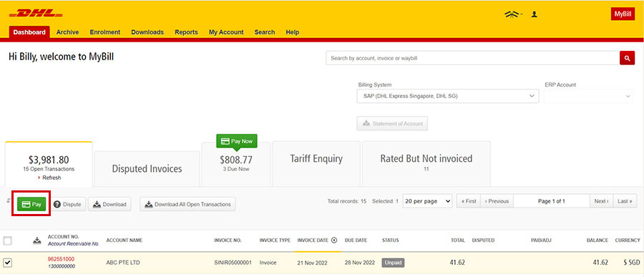
Task: Click invoice number SINIR05000001
Action: tap(233, 263)
